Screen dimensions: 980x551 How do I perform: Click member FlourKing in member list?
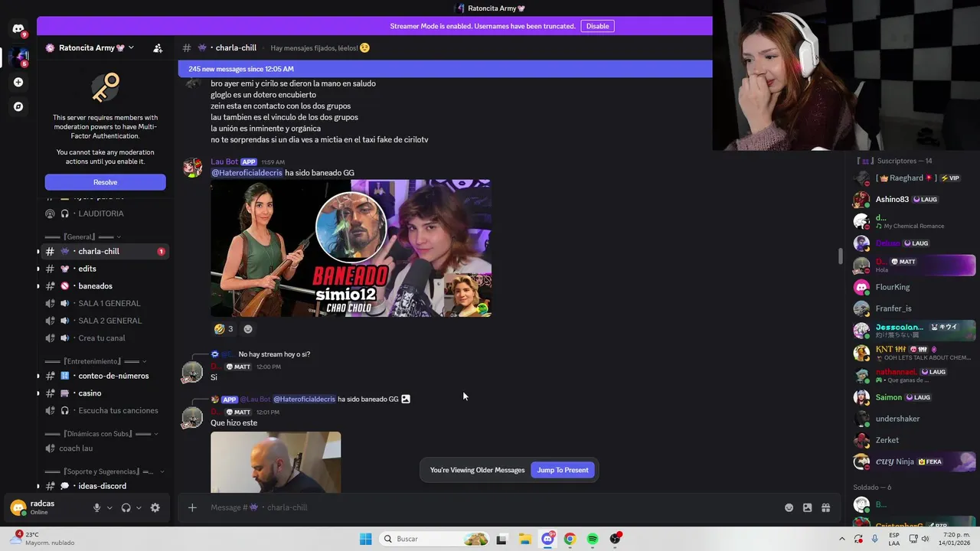pos(913,287)
